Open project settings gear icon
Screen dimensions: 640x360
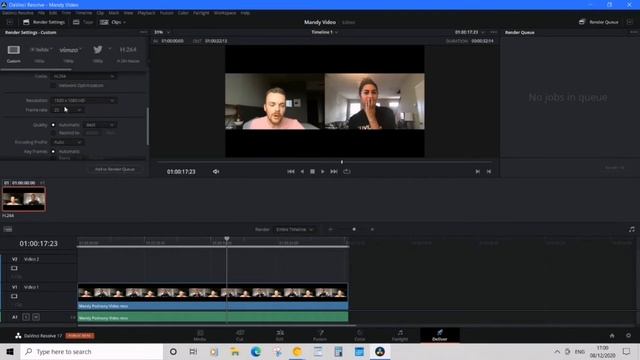[x=628, y=336]
